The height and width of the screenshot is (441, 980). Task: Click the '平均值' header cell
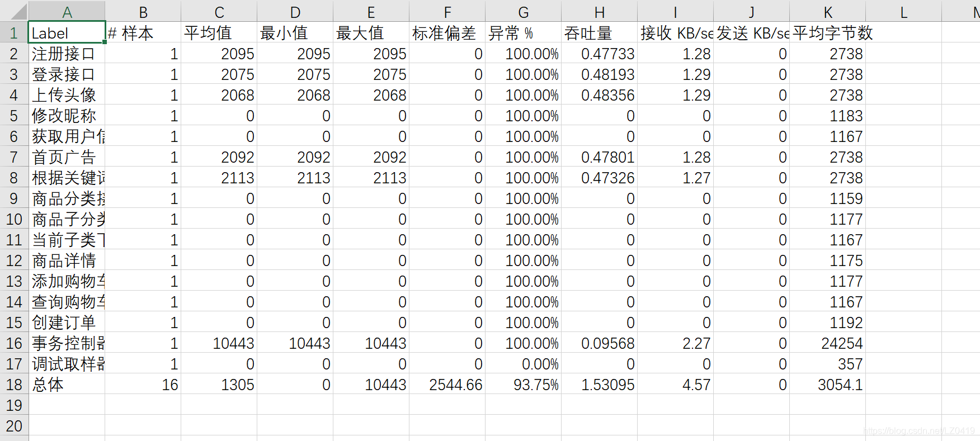coord(219,32)
